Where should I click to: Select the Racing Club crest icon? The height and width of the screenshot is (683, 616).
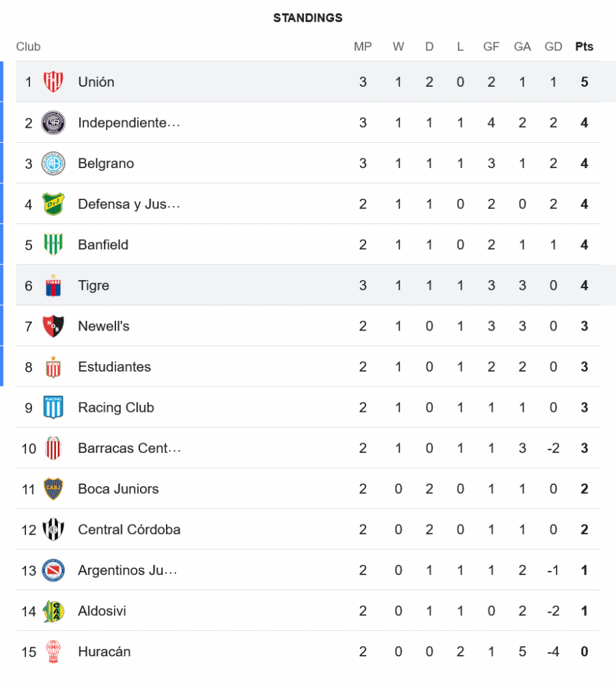[53, 408]
